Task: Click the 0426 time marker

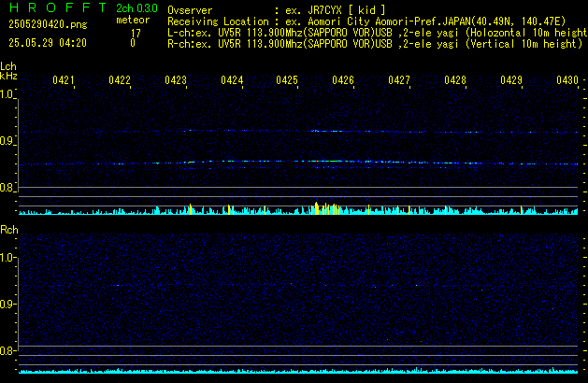Action: tap(343, 80)
